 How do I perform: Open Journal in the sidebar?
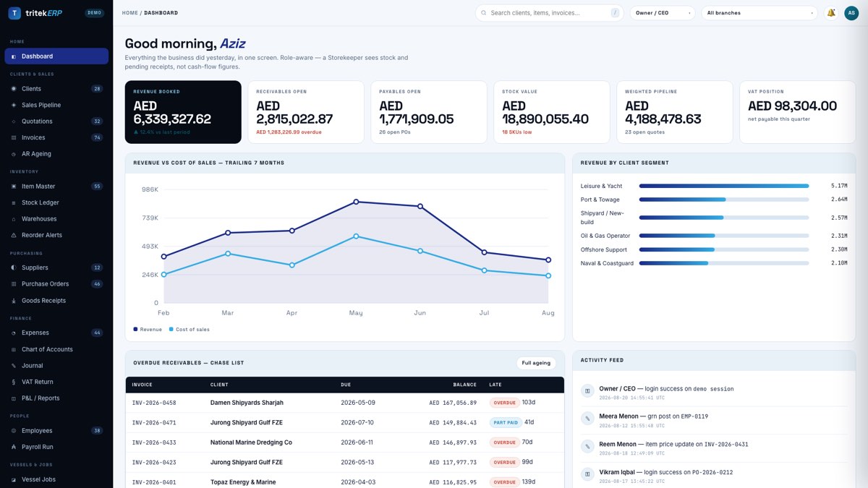(56, 366)
